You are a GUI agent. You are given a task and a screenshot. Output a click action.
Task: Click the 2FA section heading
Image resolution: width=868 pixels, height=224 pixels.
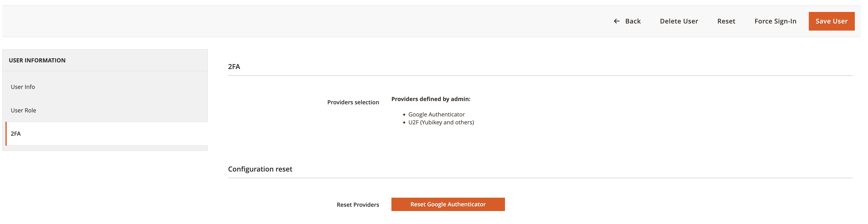point(234,67)
